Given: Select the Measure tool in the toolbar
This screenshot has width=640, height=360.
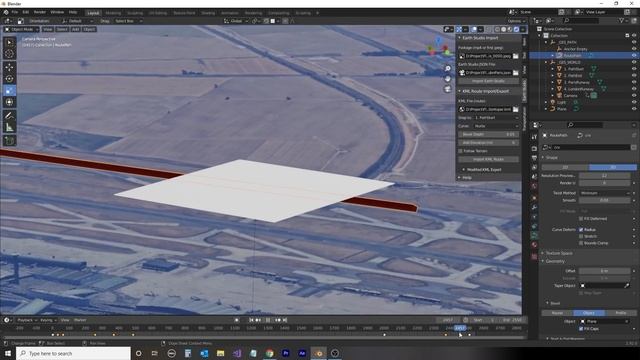Looking at the screenshot, I should click(9, 127).
